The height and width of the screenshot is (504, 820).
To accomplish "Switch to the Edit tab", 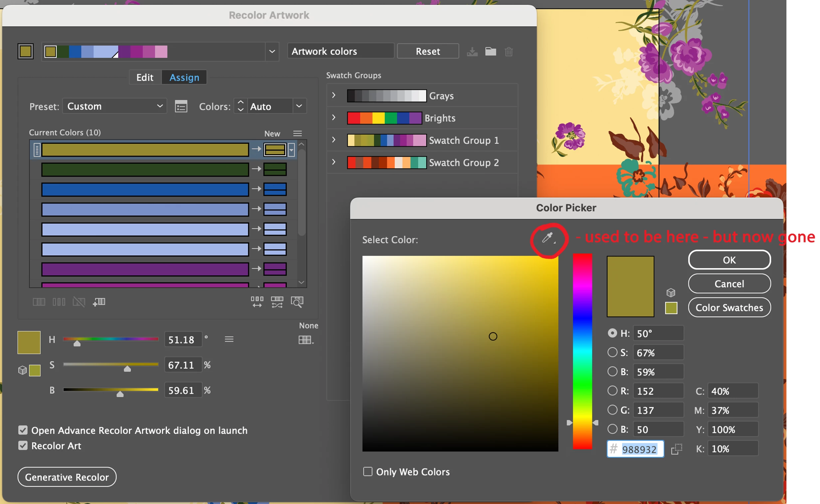I will tap(145, 77).
